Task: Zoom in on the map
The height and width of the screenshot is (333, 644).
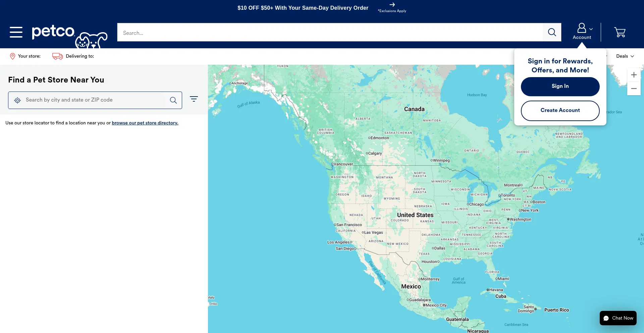Action: click(634, 75)
